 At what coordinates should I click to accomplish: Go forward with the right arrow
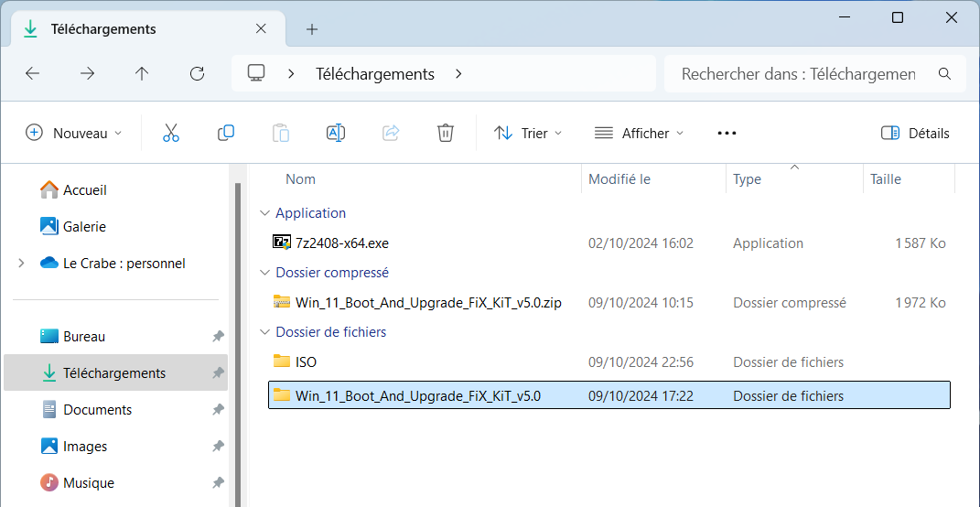[x=88, y=74]
